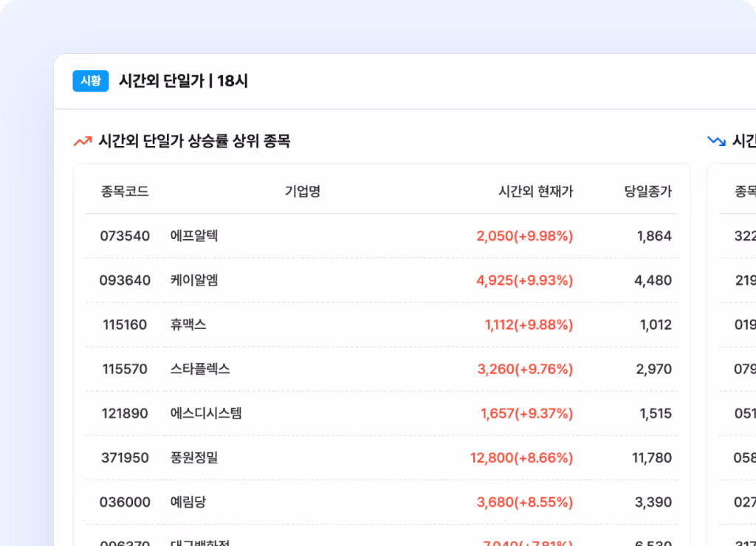756x546 pixels.
Task: Select stock code 073540
Action: 125,236
